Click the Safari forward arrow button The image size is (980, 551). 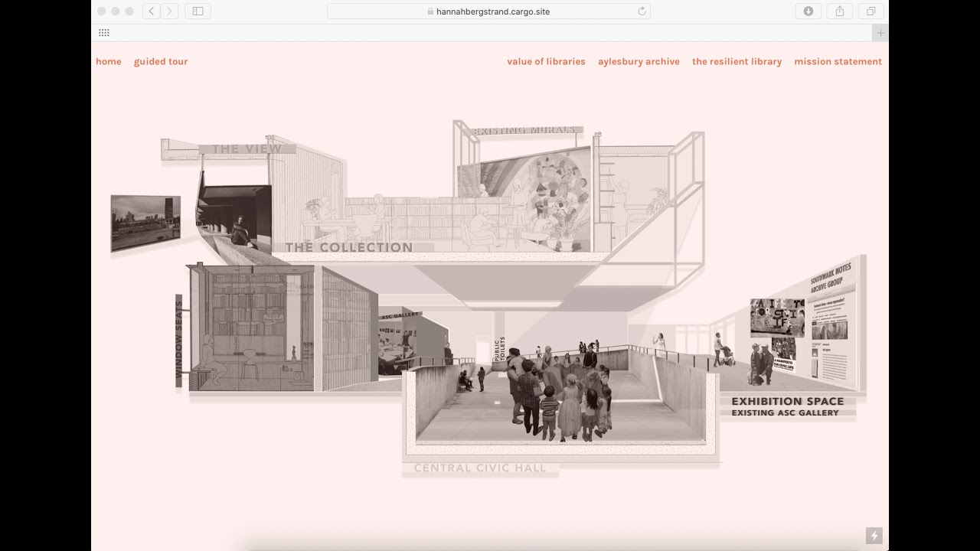click(x=169, y=11)
